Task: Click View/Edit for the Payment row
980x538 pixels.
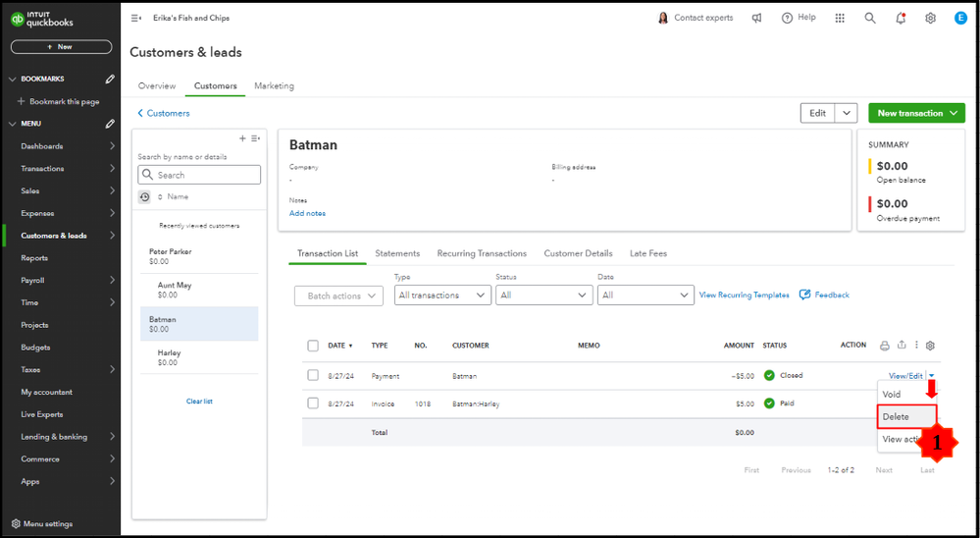Action: tap(905, 376)
